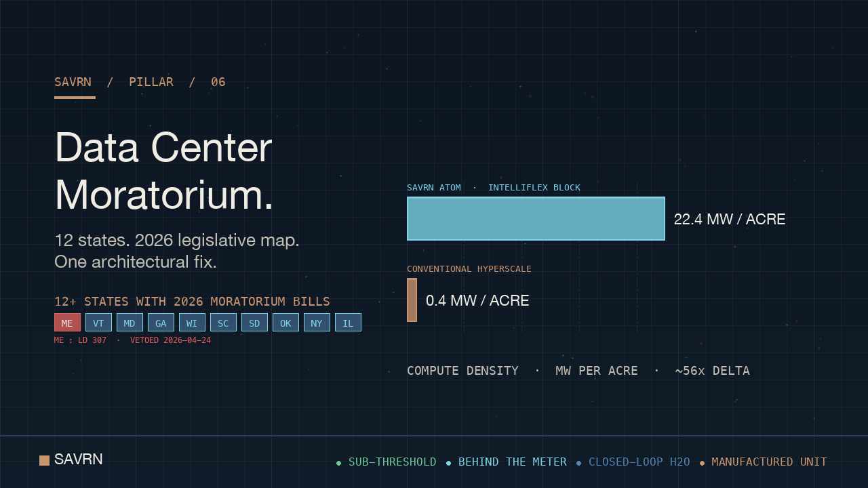Click the INTELLIFLEX BLOCK chart label
This screenshot has height=488, width=868.
[534, 188]
